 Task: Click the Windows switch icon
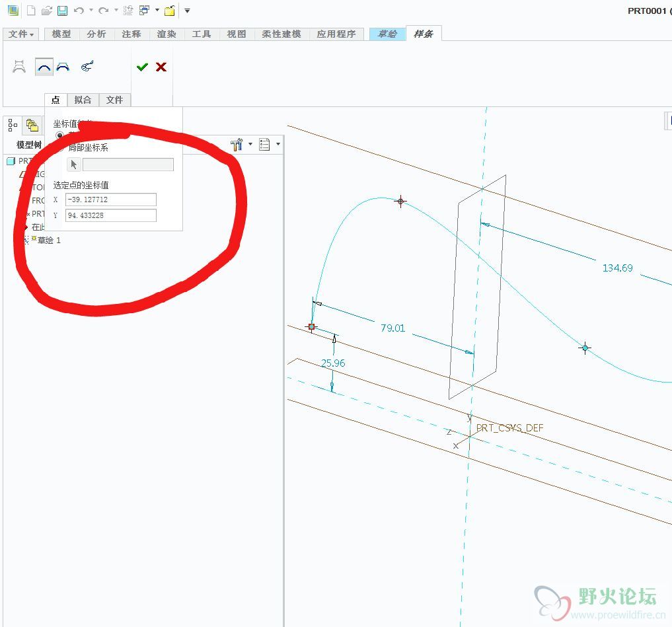tap(145, 11)
